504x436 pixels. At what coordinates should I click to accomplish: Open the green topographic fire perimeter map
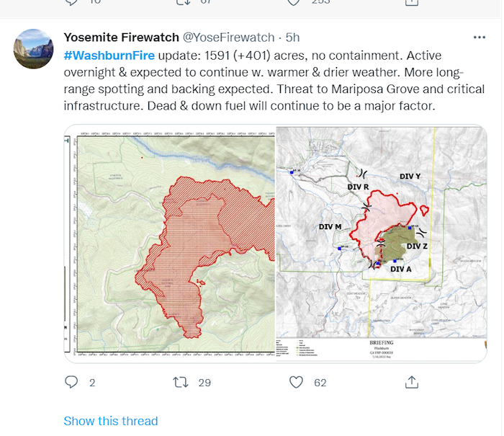(x=170, y=244)
